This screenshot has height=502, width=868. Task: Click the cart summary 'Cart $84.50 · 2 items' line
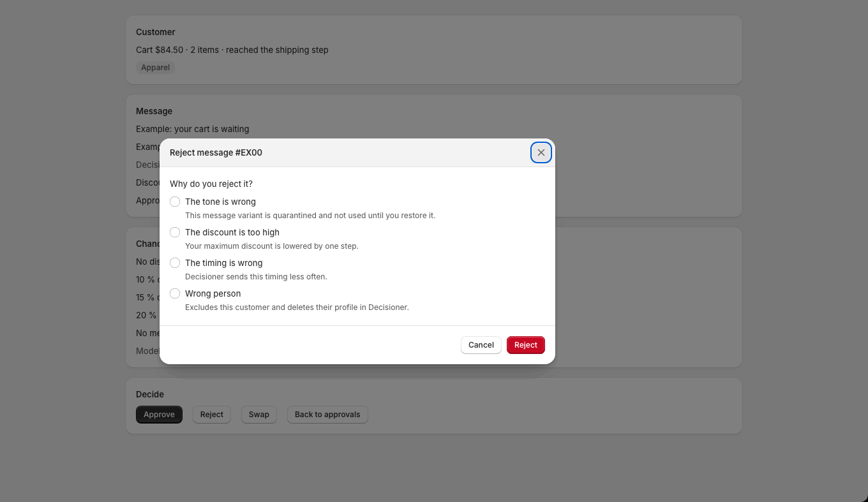[232, 50]
